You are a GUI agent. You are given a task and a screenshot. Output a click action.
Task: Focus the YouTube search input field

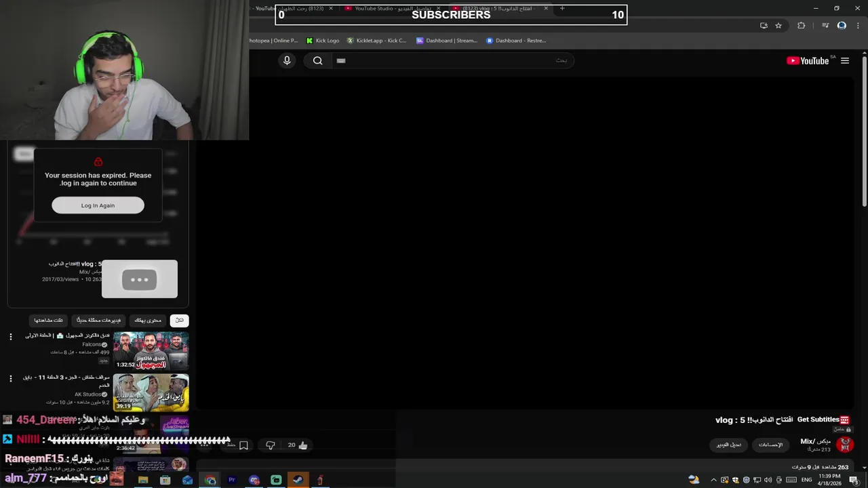tap(453, 60)
